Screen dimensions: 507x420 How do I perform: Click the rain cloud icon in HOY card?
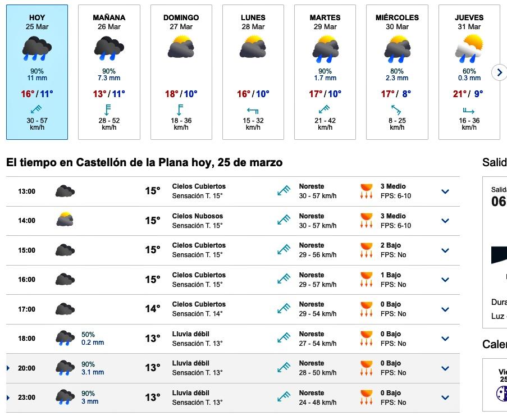[x=37, y=49]
